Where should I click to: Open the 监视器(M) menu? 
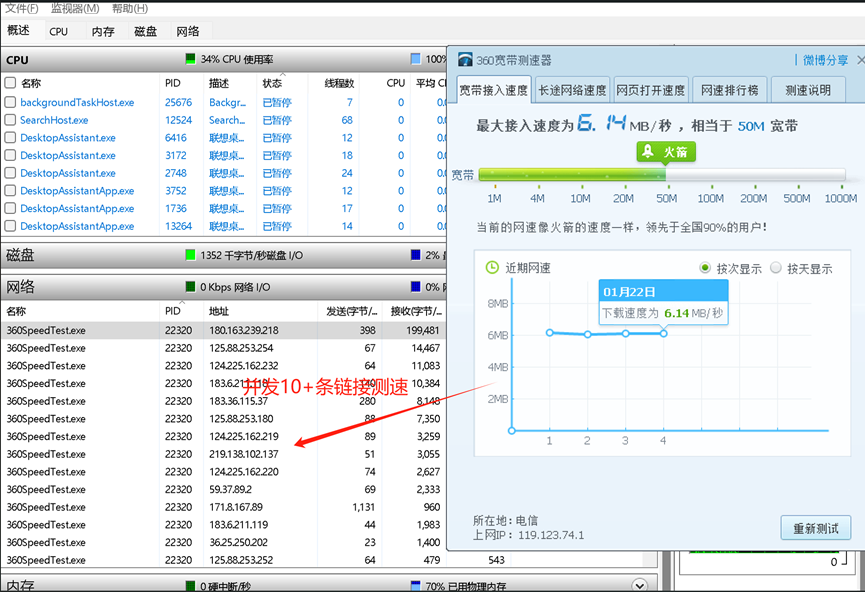coord(75,8)
